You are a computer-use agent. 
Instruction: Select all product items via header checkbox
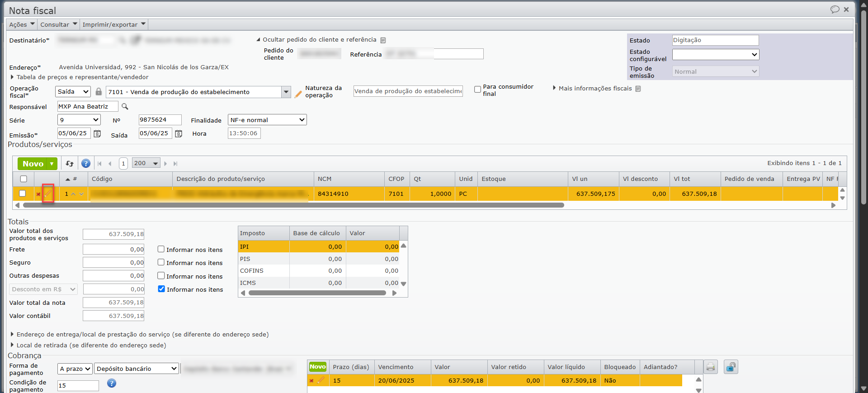(x=24, y=179)
